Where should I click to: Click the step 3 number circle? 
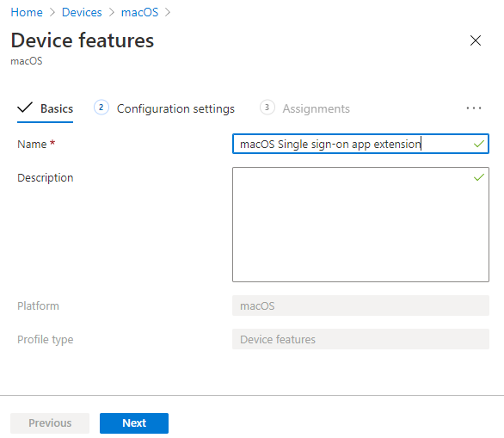click(x=267, y=108)
